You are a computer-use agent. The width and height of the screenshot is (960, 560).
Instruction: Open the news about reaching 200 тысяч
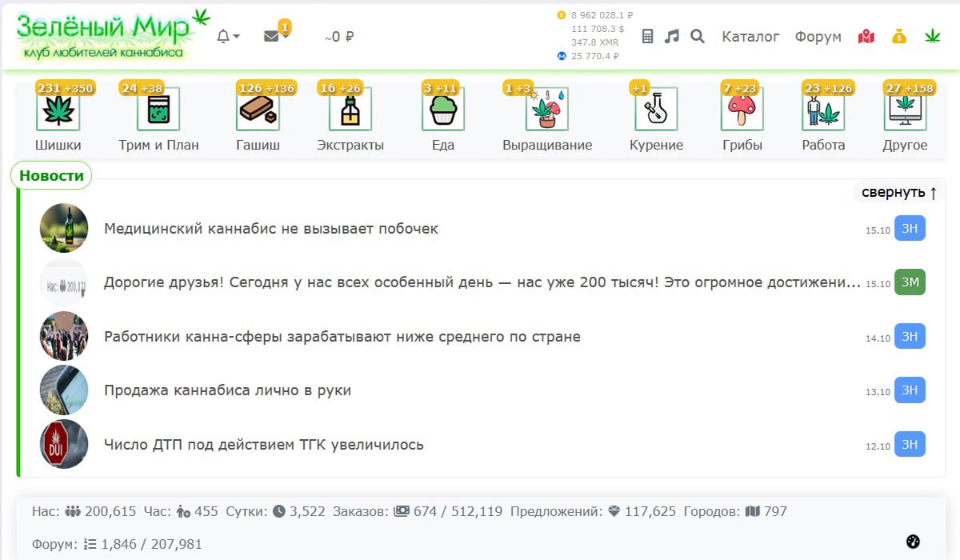482,282
